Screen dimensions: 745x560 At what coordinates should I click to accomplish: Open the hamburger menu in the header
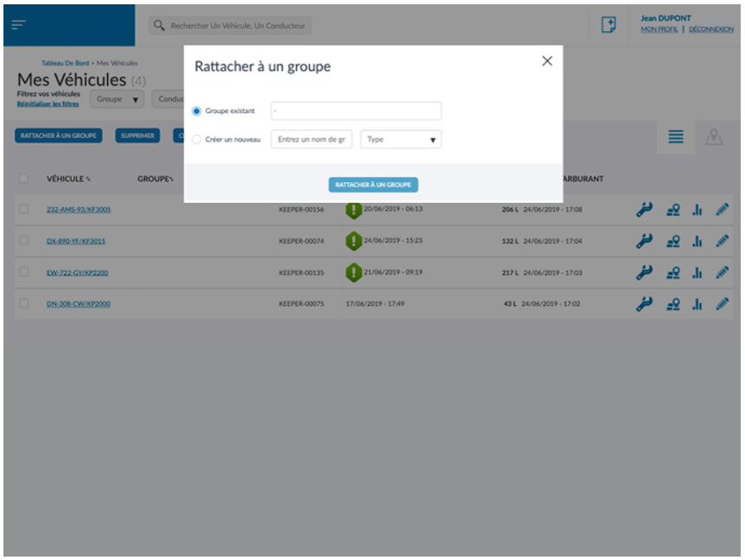pyautogui.click(x=18, y=26)
